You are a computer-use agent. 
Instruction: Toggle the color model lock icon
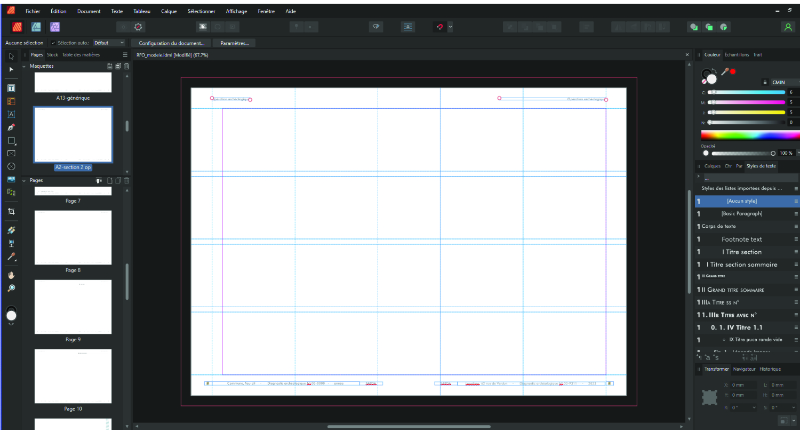(765, 82)
